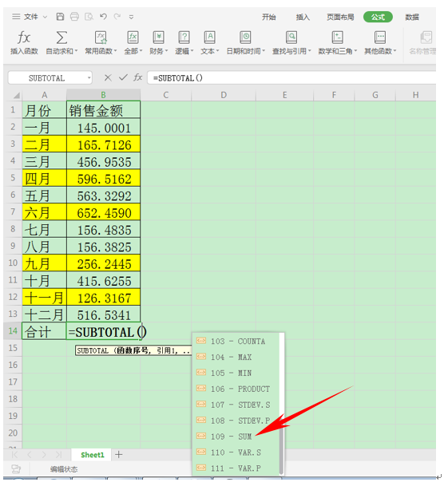Open the Financial functions icon
The image size is (448, 486).
coord(159,38)
